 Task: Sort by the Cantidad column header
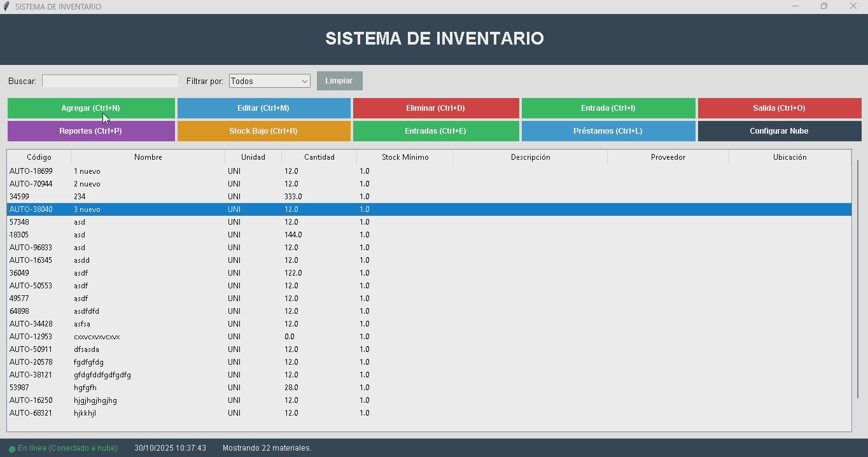319,157
